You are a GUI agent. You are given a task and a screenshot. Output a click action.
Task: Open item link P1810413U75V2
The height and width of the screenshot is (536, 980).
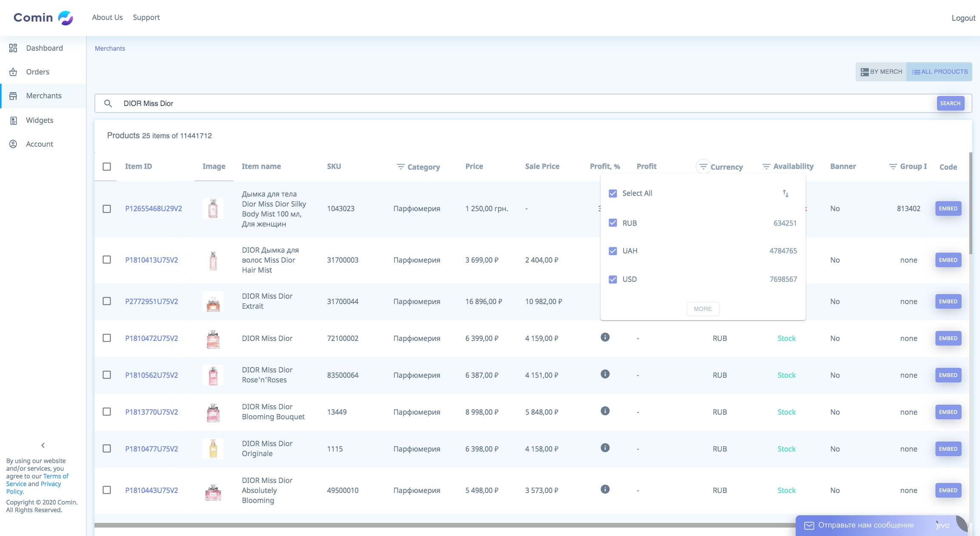tap(151, 260)
